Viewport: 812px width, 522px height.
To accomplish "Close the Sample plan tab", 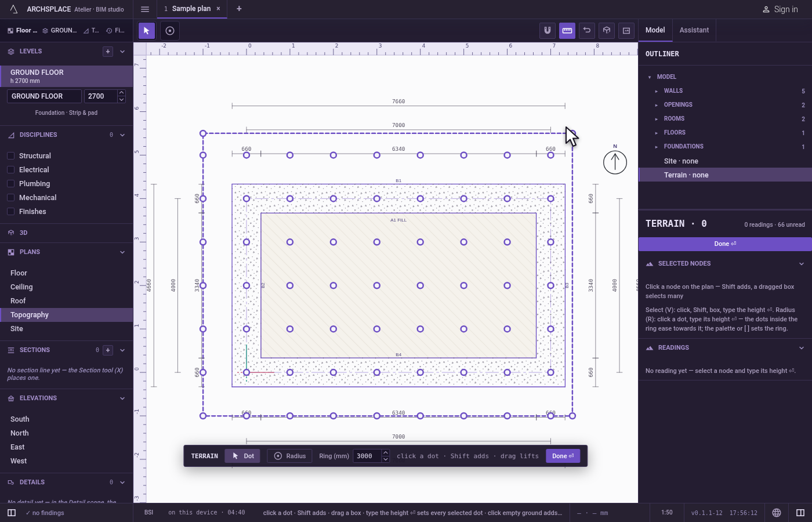I will 219,9.
